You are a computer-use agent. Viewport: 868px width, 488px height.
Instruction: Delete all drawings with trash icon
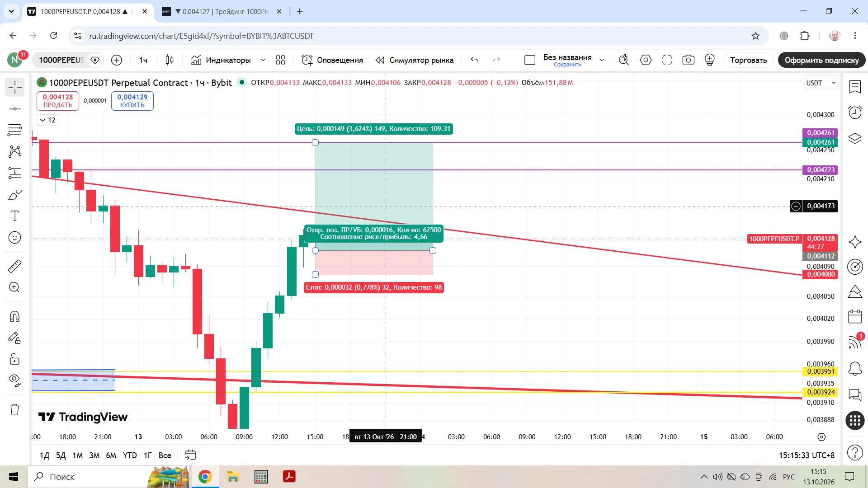pos(14,410)
